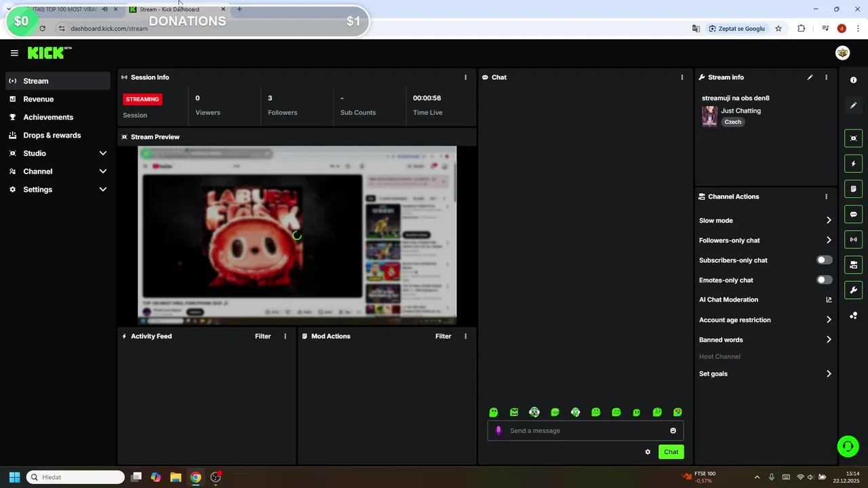Switch to Stream - Kick Dashboard browser tab
The image size is (868, 488).
(178, 9)
